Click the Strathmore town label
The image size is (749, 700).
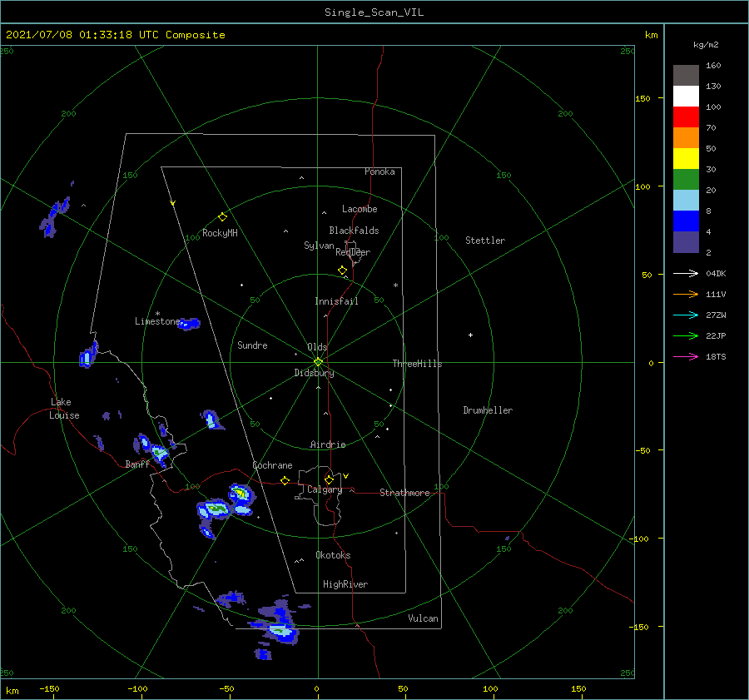point(404,493)
